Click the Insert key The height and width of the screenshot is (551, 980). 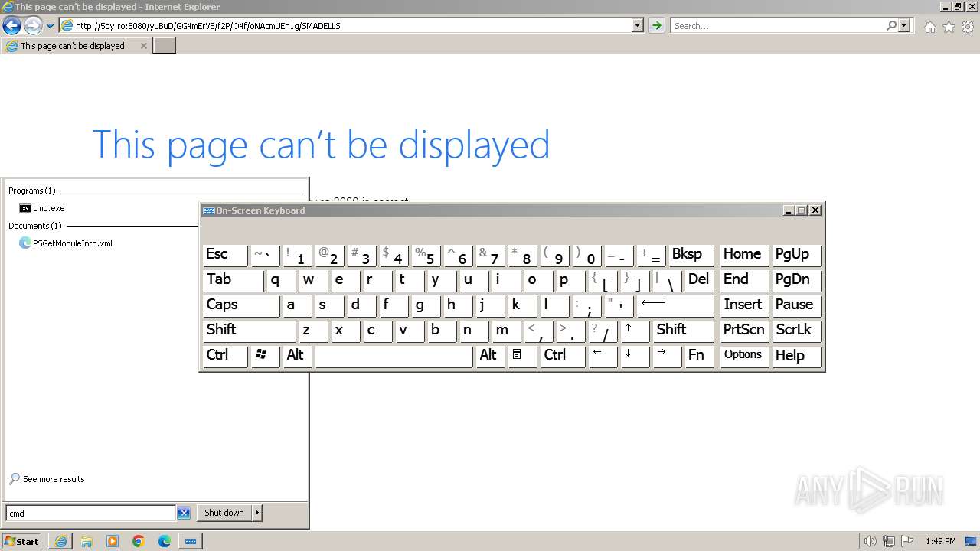pyautogui.click(x=744, y=305)
